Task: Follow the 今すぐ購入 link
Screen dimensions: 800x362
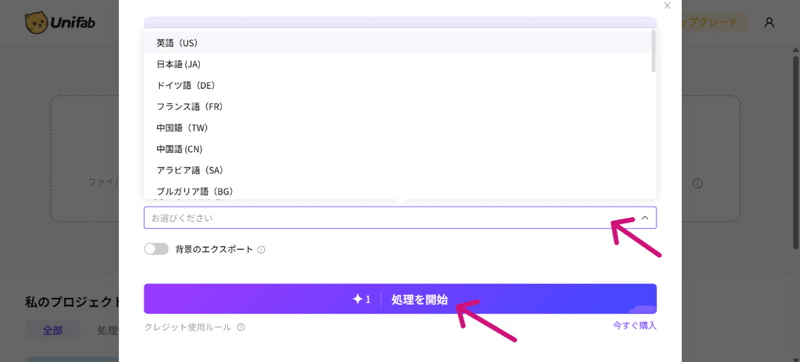Action: pyautogui.click(x=635, y=326)
